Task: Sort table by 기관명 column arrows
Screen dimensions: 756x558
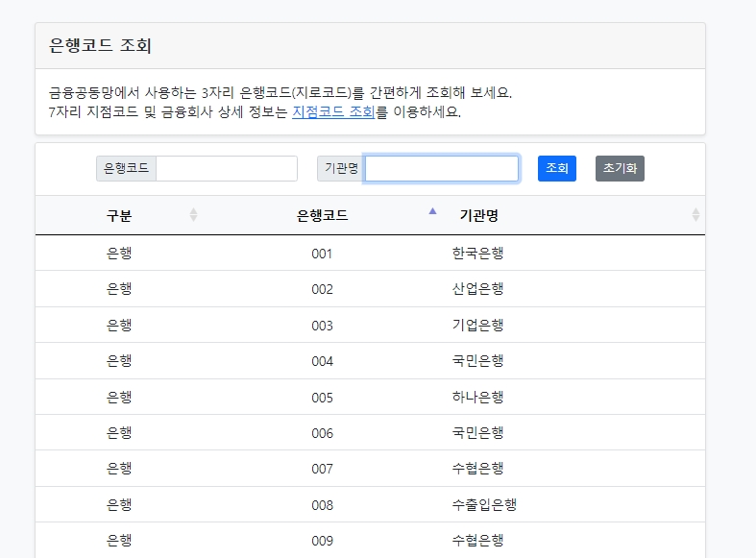Action: pos(695,215)
